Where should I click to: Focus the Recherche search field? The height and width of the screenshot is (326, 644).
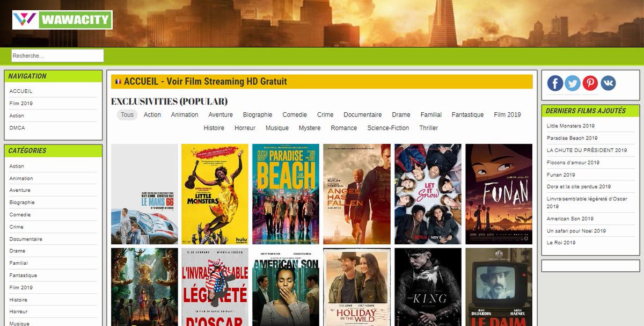click(57, 56)
